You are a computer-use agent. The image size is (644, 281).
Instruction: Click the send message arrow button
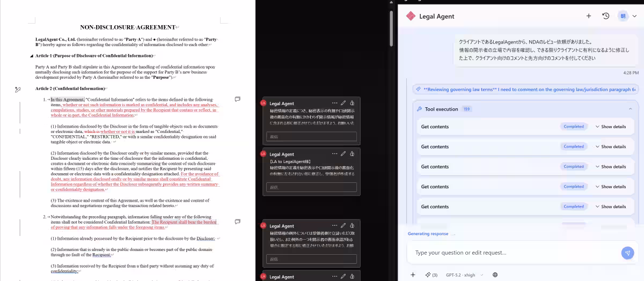(x=627, y=253)
